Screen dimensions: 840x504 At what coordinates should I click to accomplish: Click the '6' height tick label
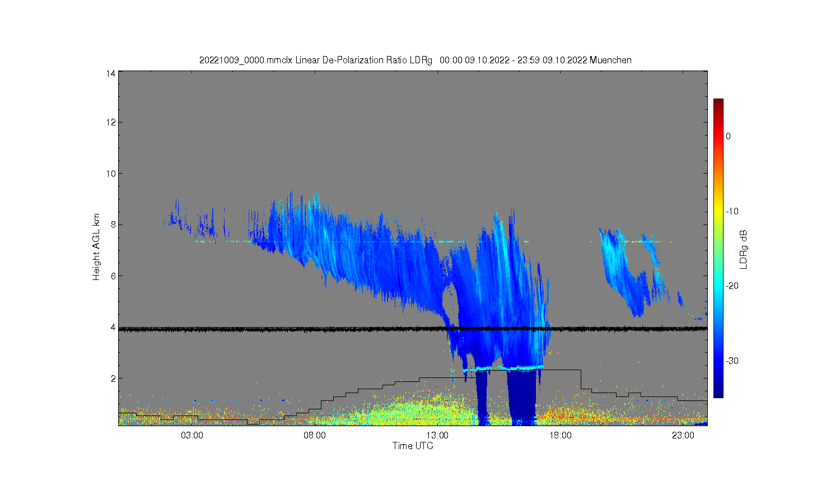coord(114,276)
